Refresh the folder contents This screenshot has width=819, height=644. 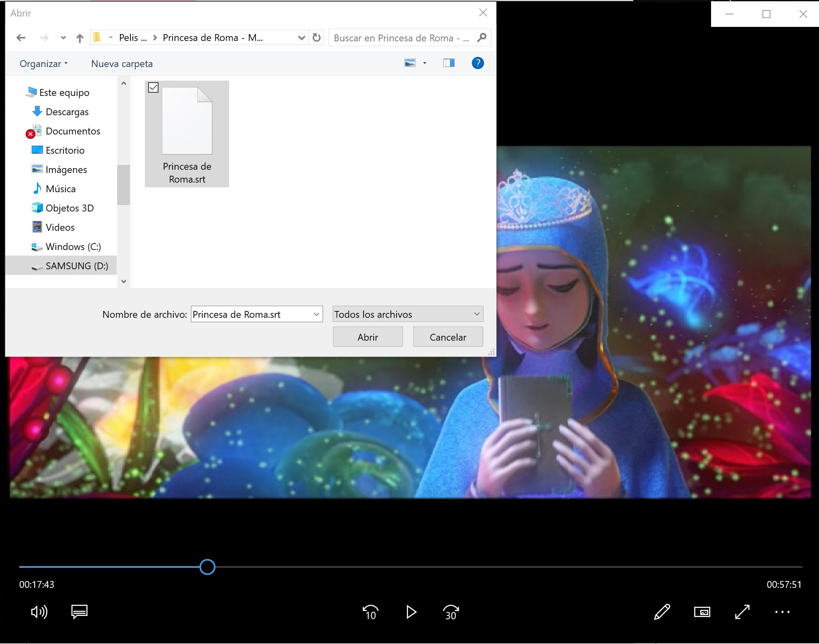coord(317,38)
